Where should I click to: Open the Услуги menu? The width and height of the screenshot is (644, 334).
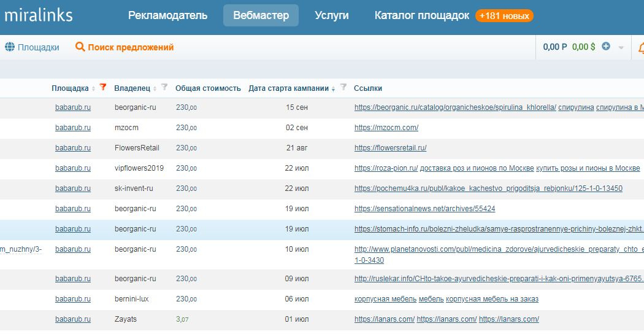coord(331,15)
